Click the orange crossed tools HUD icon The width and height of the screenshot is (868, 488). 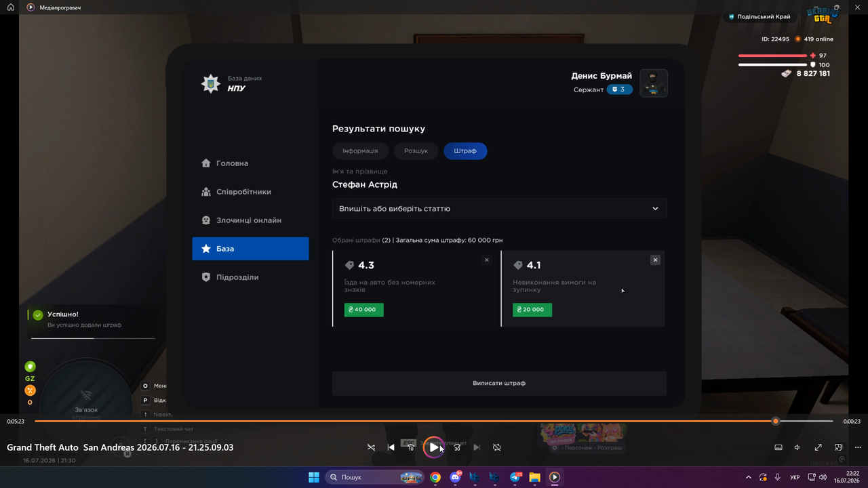point(30,390)
